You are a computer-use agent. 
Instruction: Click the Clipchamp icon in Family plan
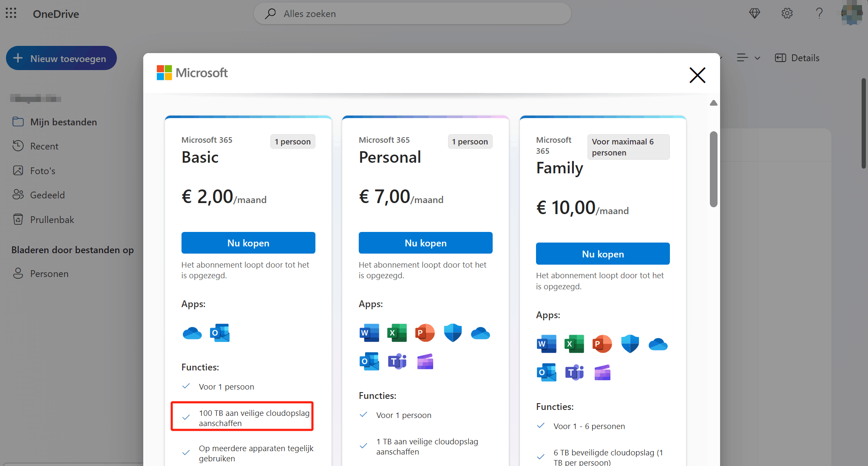click(x=602, y=373)
